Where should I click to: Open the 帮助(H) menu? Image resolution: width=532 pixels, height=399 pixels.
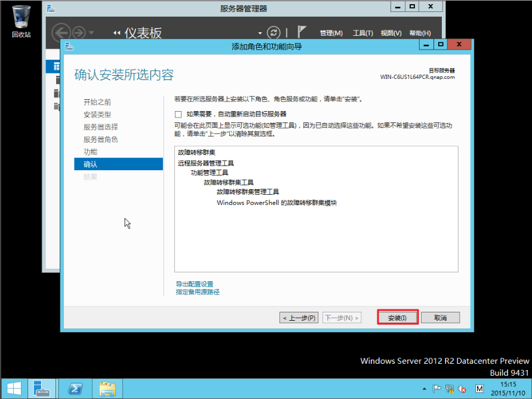point(420,33)
